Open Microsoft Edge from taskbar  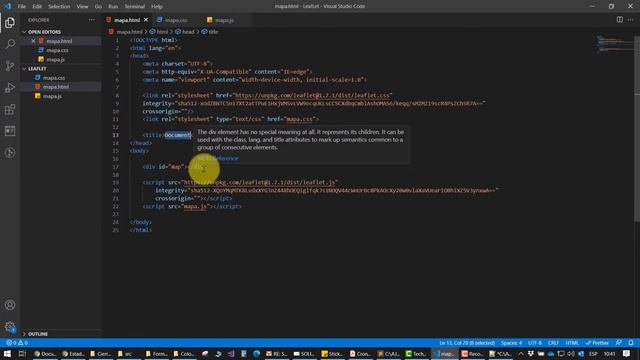(x=256, y=353)
